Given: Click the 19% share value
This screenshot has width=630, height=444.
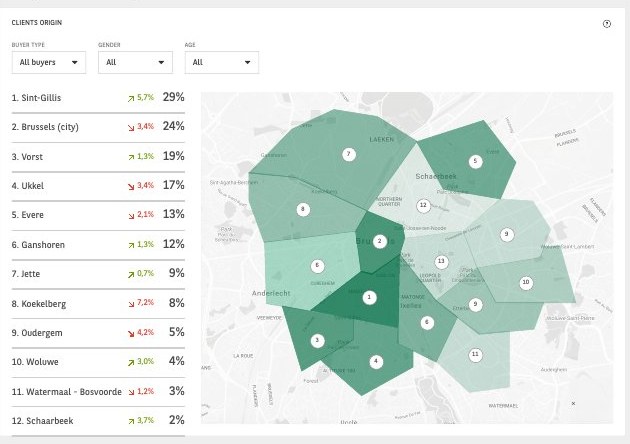Looking at the screenshot, I should [174, 156].
